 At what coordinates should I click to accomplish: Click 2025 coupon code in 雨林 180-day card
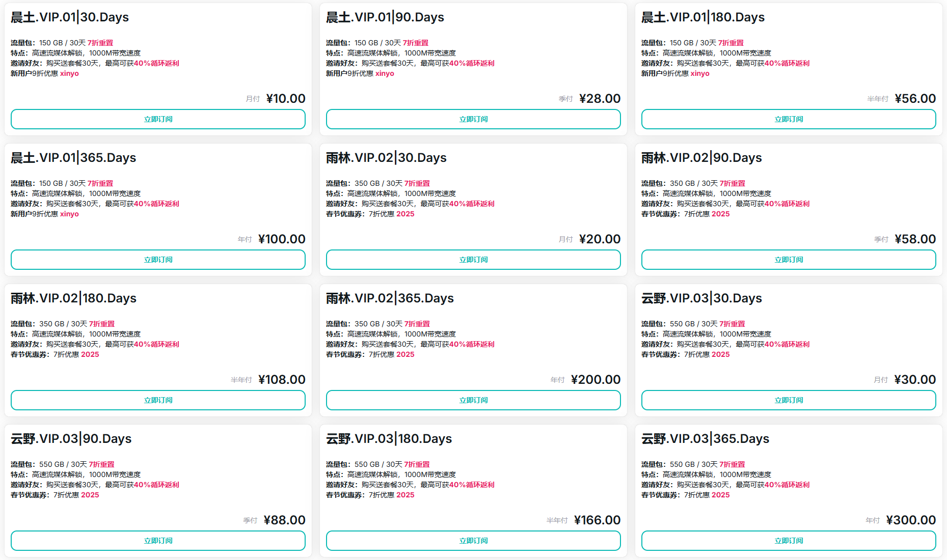click(90, 354)
